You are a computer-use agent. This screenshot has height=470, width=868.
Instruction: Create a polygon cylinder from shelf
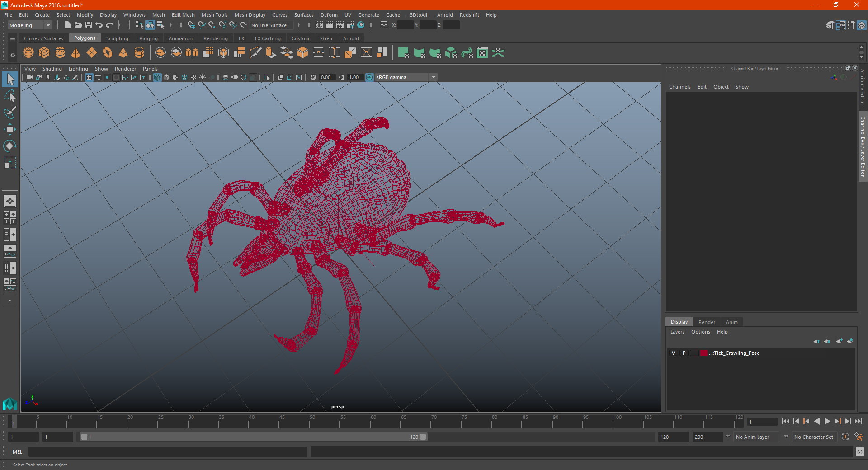click(60, 53)
